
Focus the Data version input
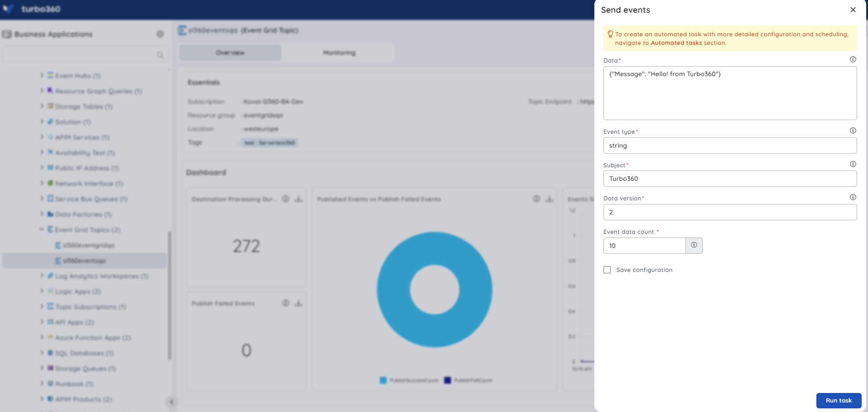pos(730,212)
